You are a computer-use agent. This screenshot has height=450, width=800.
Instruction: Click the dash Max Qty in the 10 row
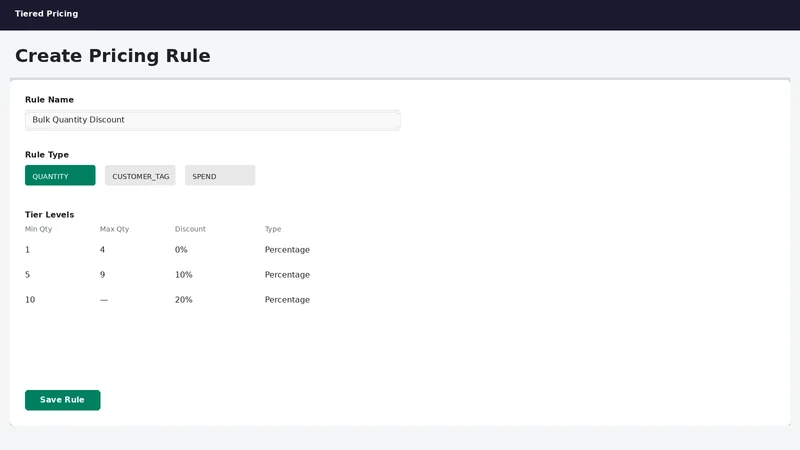pos(104,300)
